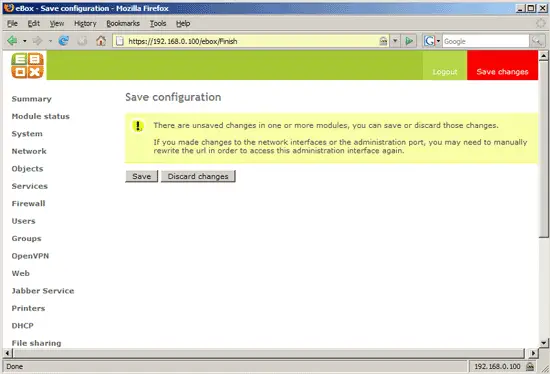Open the Bookmarks menu
550x374 pixels.
pos(123,24)
